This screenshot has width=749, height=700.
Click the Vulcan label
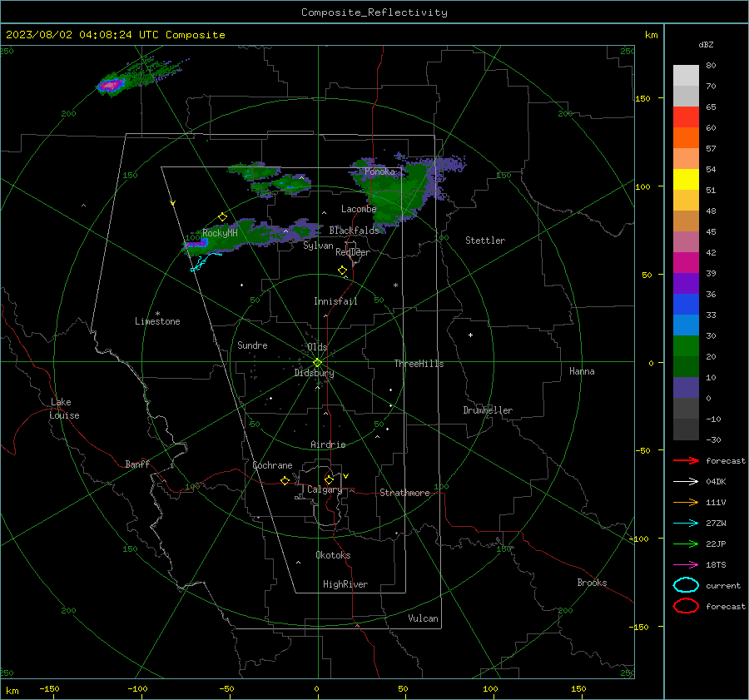pyautogui.click(x=424, y=618)
